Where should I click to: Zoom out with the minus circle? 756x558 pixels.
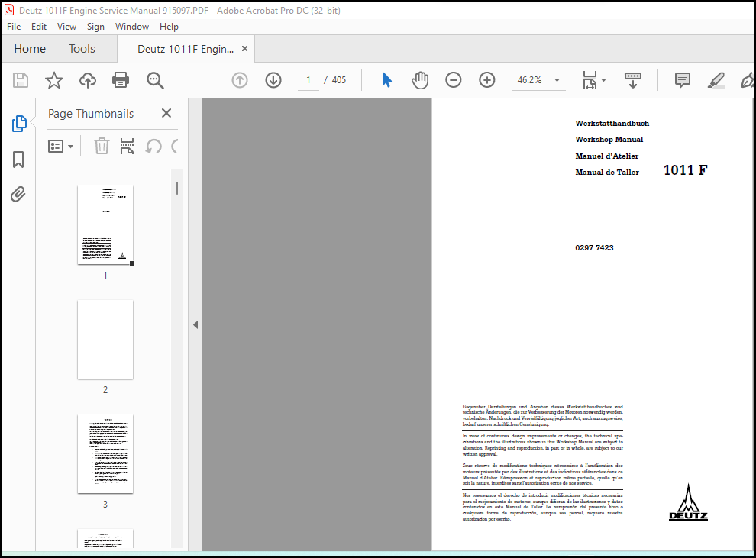(x=453, y=80)
